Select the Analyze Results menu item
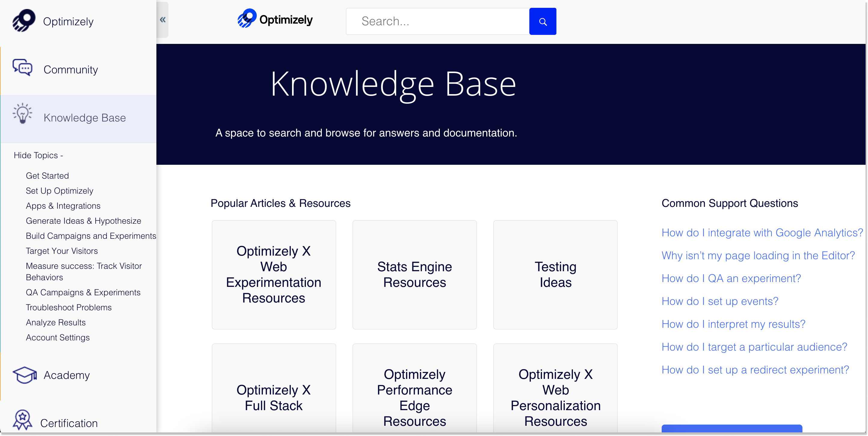 [x=56, y=322]
